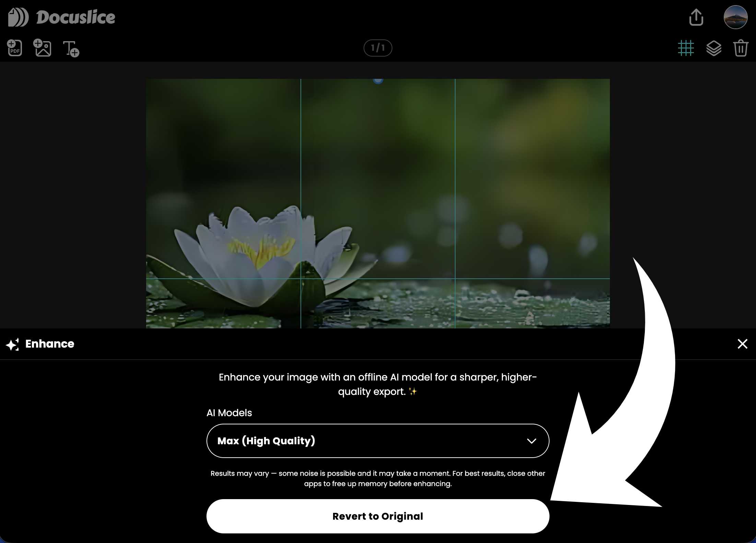The width and height of the screenshot is (756, 543).
Task: Click the share export icon
Action: (x=696, y=17)
